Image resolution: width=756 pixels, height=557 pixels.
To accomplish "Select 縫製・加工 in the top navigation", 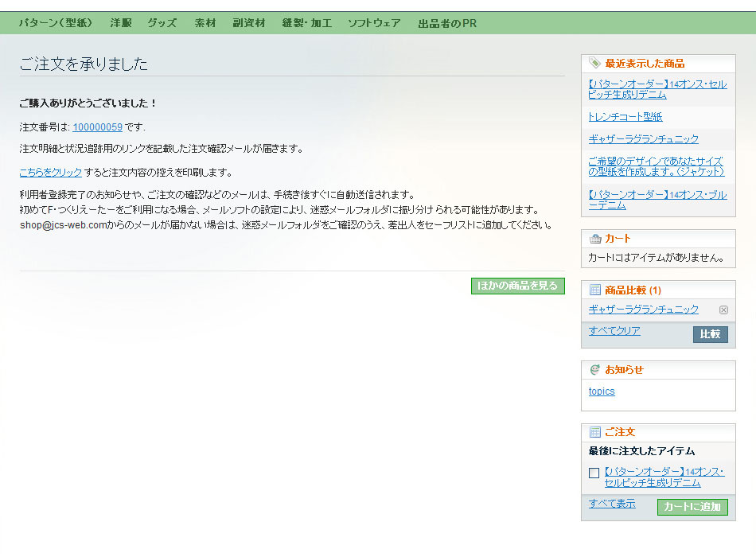I will (307, 23).
